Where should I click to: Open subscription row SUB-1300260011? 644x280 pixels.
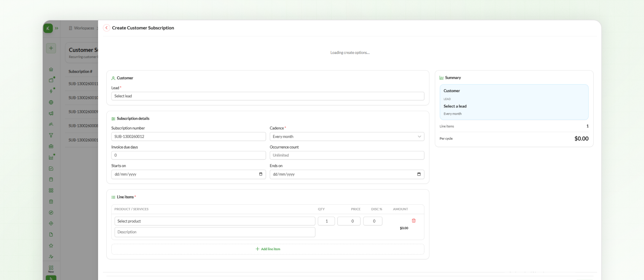[83, 84]
